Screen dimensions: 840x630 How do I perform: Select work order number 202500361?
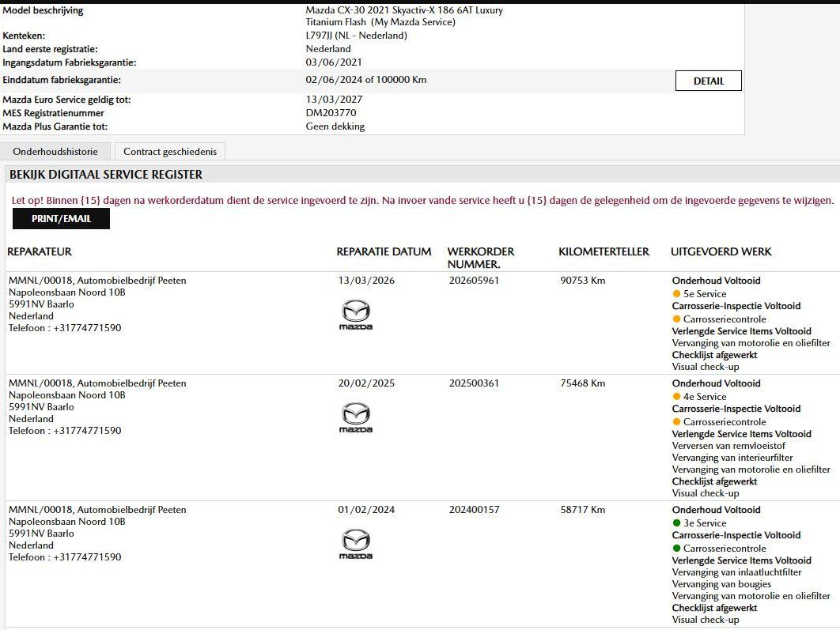[x=474, y=383]
